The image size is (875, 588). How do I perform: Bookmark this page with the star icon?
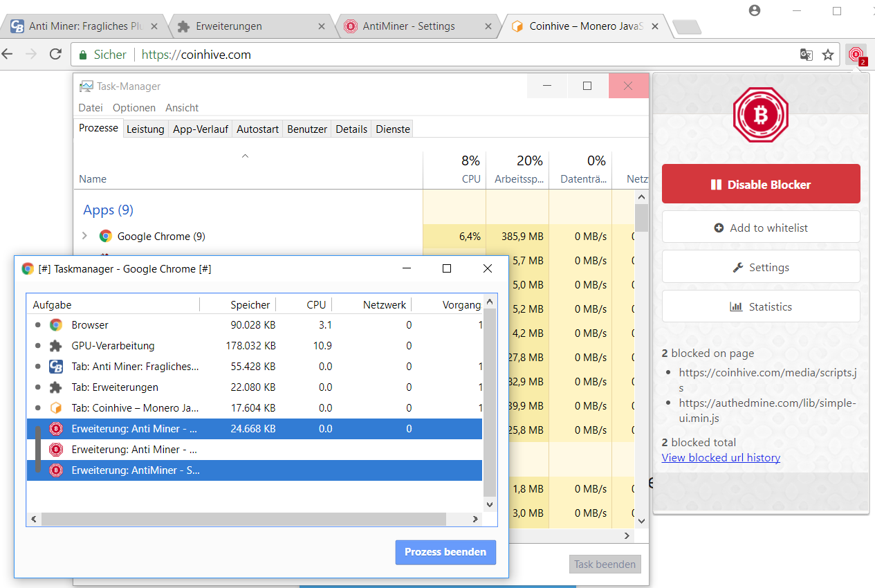[828, 55]
